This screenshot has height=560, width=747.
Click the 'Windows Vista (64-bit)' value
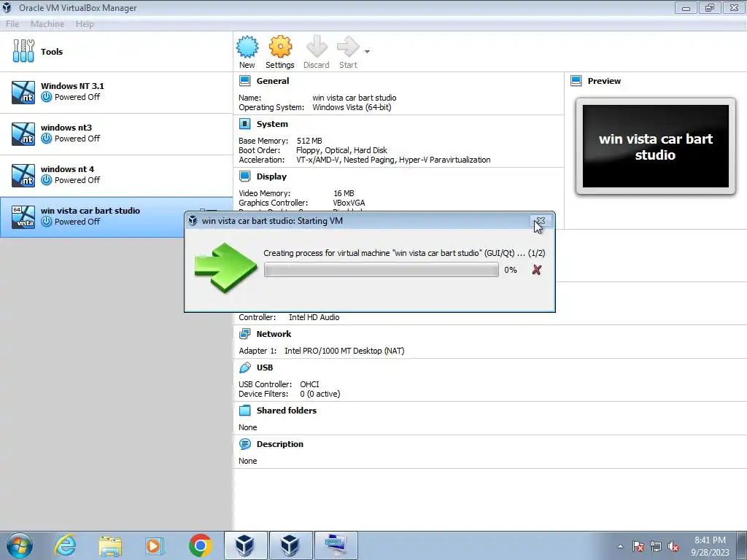tap(352, 107)
